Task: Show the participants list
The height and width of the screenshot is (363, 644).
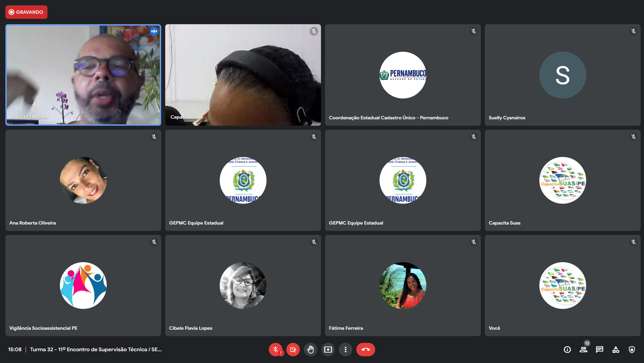Action: 583,350
